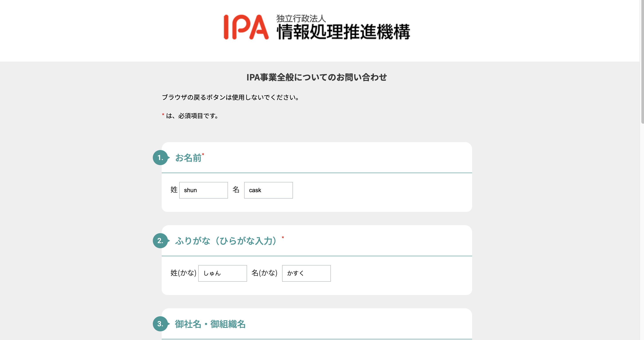Click the numbered badge 2 beside ふりがな
Screen dimensions: 644x340
pyautogui.click(x=160, y=241)
